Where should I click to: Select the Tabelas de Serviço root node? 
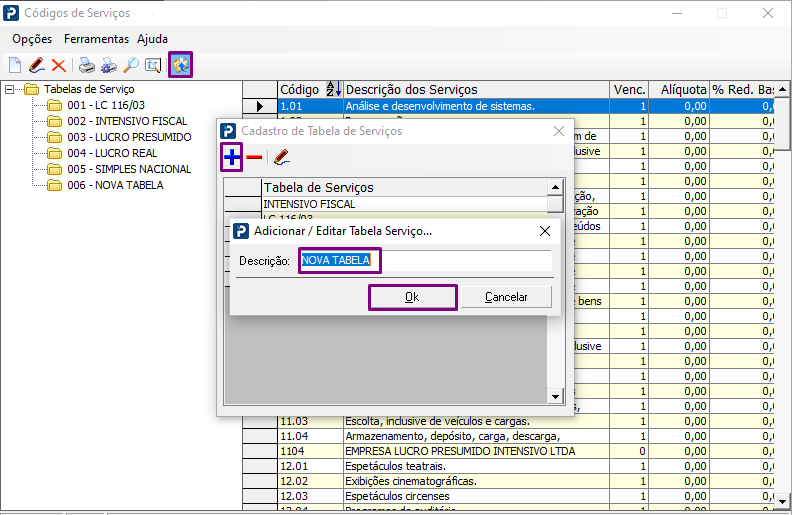pos(89,89)
